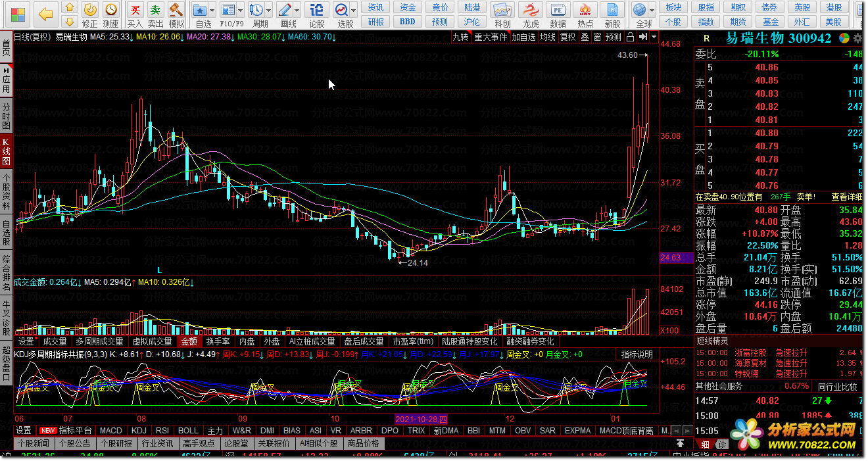Image resolution: width=868 pixels, height=461 pixels.
Task: Open the 科创 board icon
Action: click(x=503, y=10)
